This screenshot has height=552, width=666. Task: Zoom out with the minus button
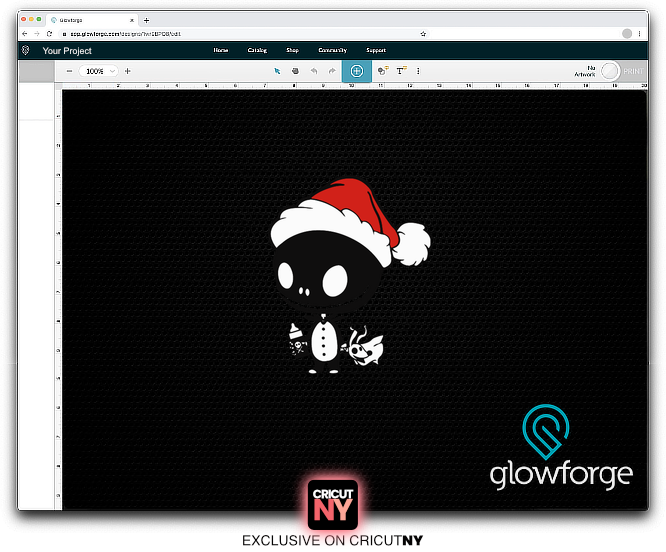click(x=69, y=71)
